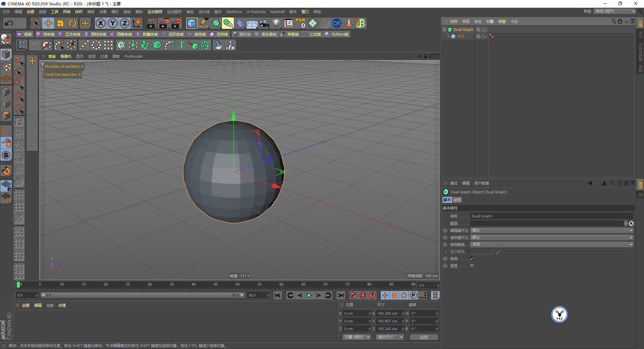This screenshot has width=644, height=349.
Task: Click the Render View clapperboard icon
Action: [x=152, y=23]
